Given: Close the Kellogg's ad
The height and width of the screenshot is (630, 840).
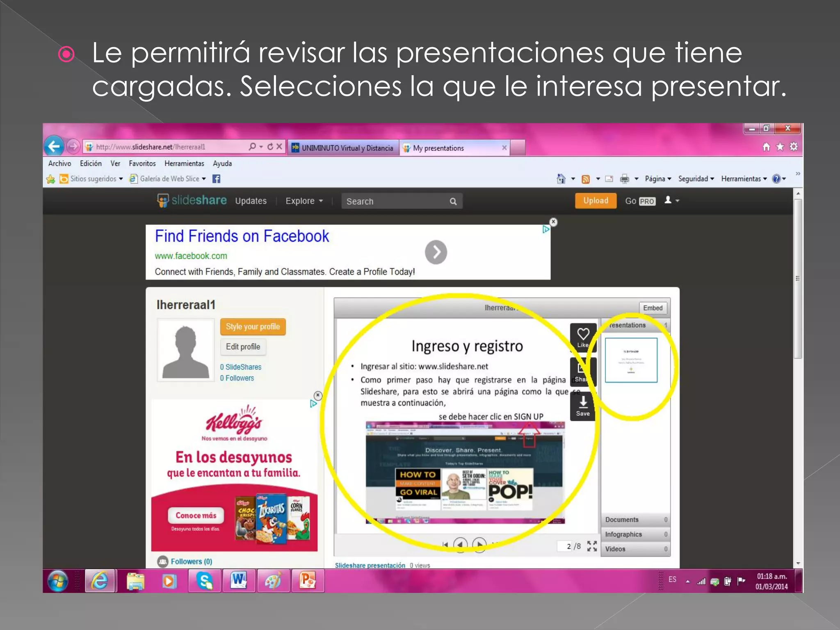Looking at the screenshot, I should (x=318, y=395).
